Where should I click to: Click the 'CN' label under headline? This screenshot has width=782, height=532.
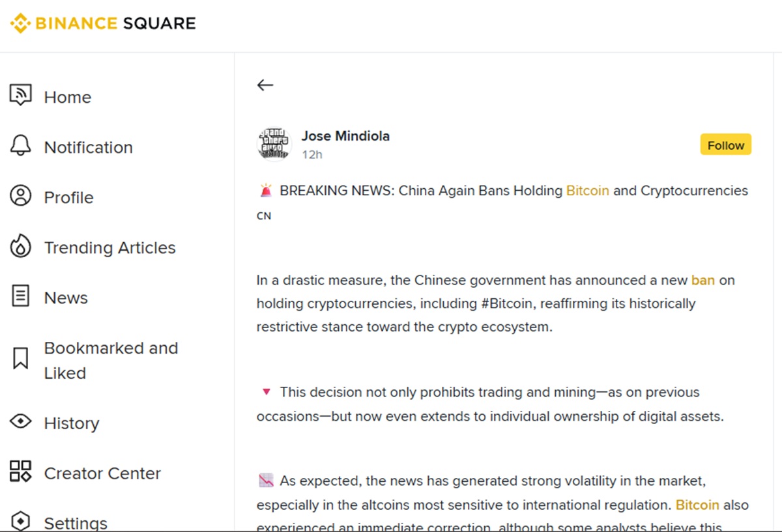pyautogui.click(x=264, y=216)
